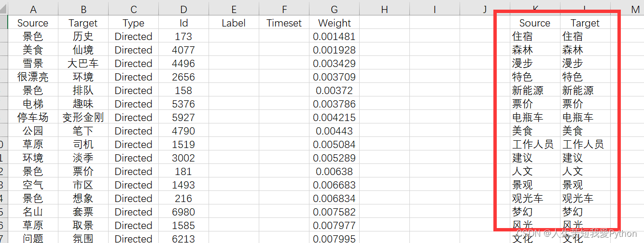Select cell with Id 4790
The image size is (644, 243).
tap(183, 131)
